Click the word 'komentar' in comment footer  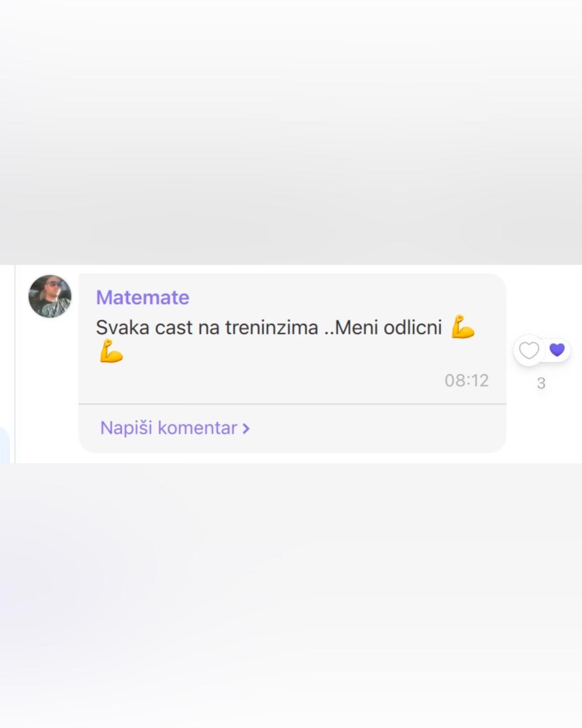click(197, 428)
